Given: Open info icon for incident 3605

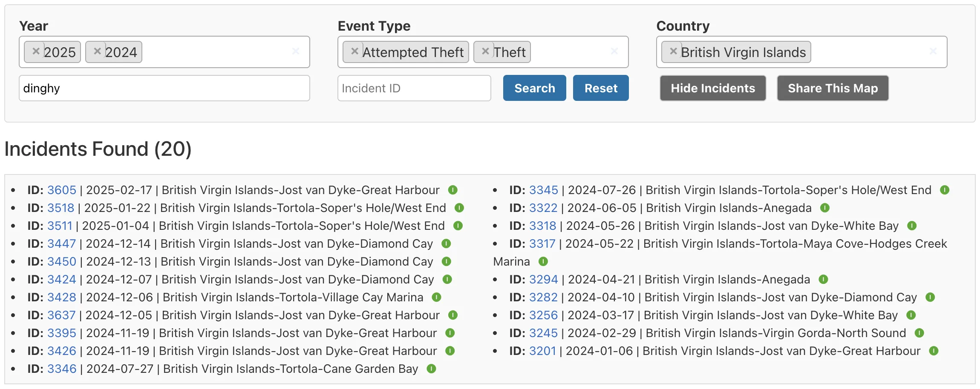Looking at the screenshot, I should coord(453,190).
